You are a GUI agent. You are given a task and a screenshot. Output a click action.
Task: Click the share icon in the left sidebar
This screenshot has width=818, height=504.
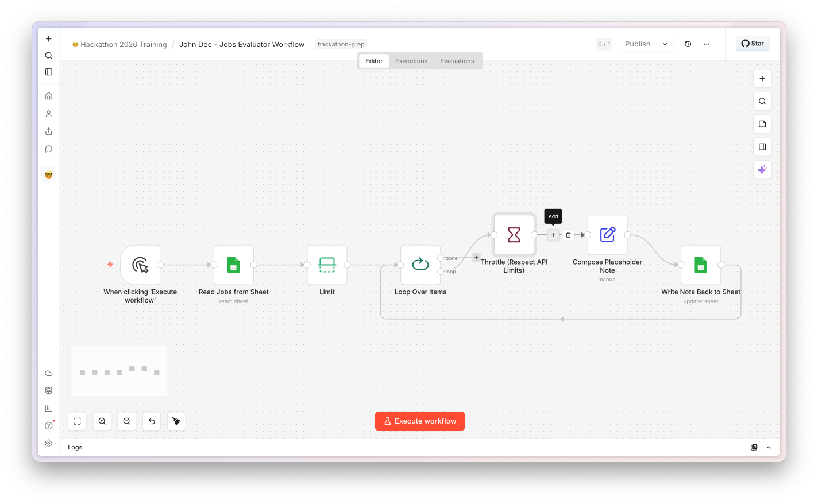(49, 131)
